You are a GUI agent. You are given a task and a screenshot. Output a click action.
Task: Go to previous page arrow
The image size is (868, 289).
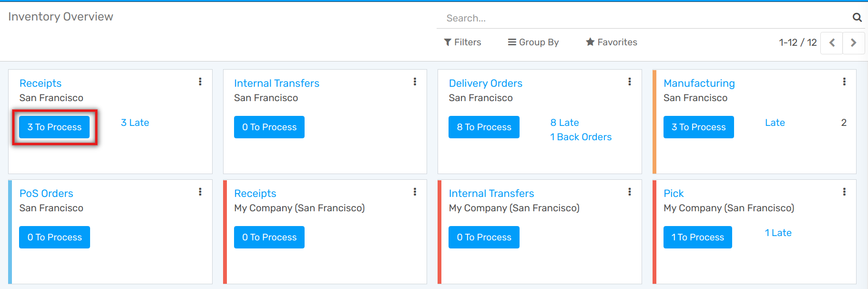click(x=832, y=42)
